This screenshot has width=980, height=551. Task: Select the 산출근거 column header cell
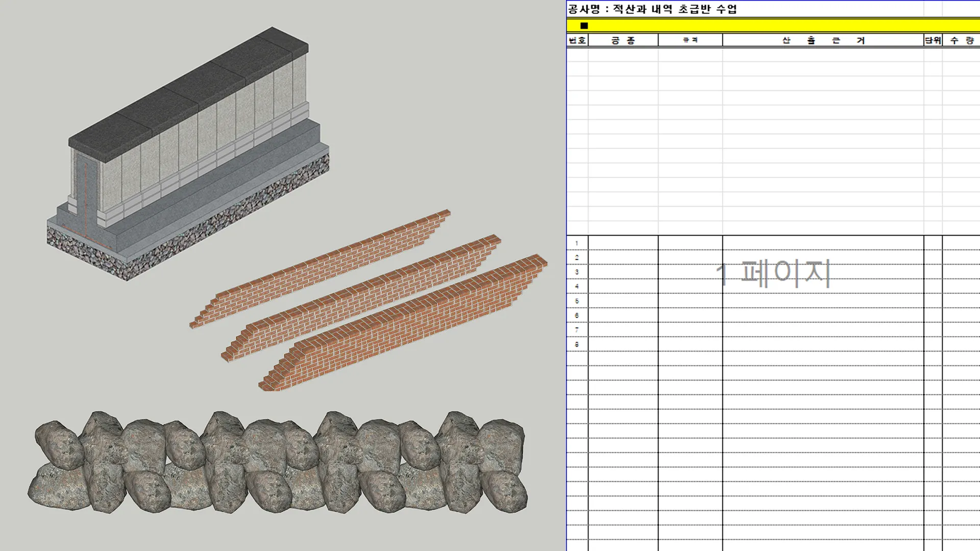[823, 40]
